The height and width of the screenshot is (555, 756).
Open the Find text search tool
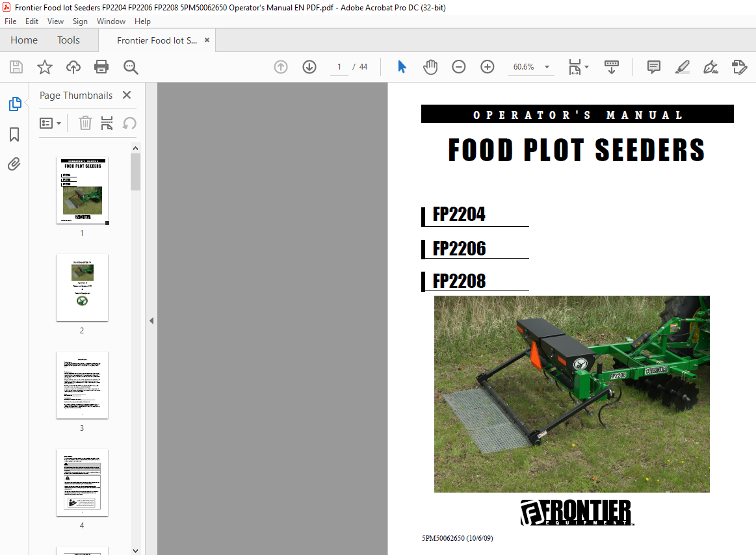point(131,67)
